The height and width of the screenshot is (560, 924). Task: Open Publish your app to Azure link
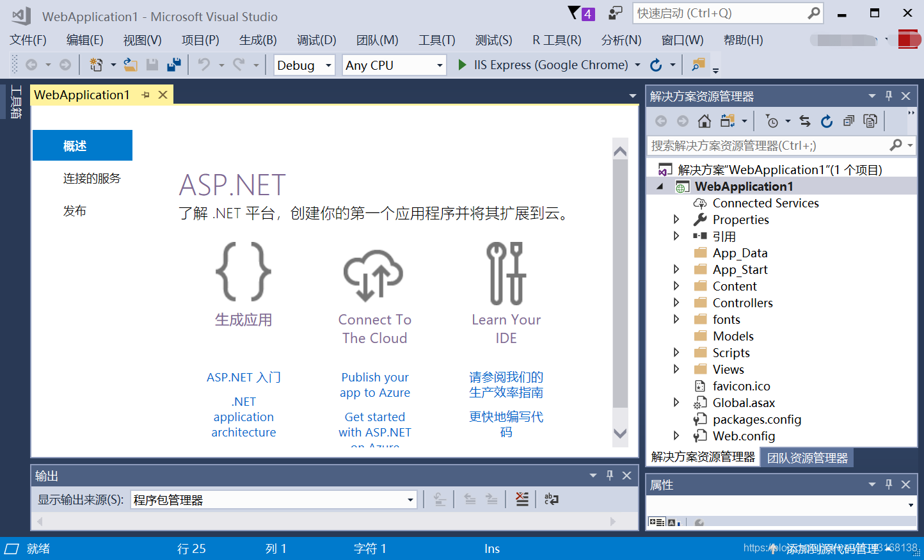(x=375, y=385)
